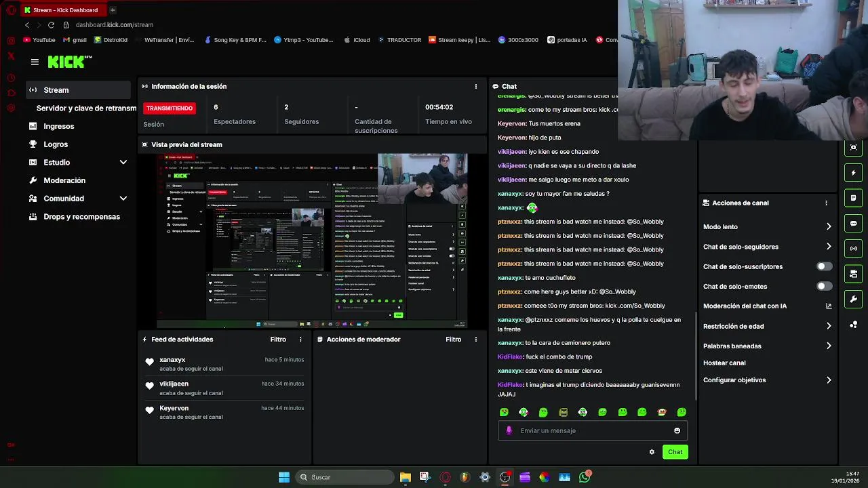This screenshot has width=868, height=488.
Task: Select Stream in the sidebar
Action: point(78,90)
